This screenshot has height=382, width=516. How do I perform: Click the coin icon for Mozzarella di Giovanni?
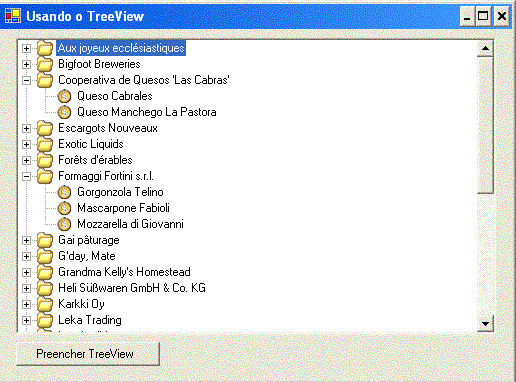coord(64,224)
